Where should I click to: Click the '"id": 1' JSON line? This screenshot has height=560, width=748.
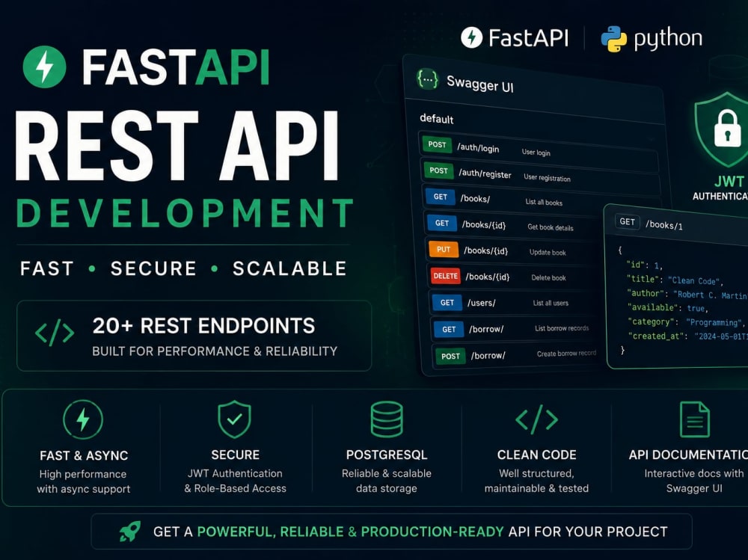click(644, 265)
